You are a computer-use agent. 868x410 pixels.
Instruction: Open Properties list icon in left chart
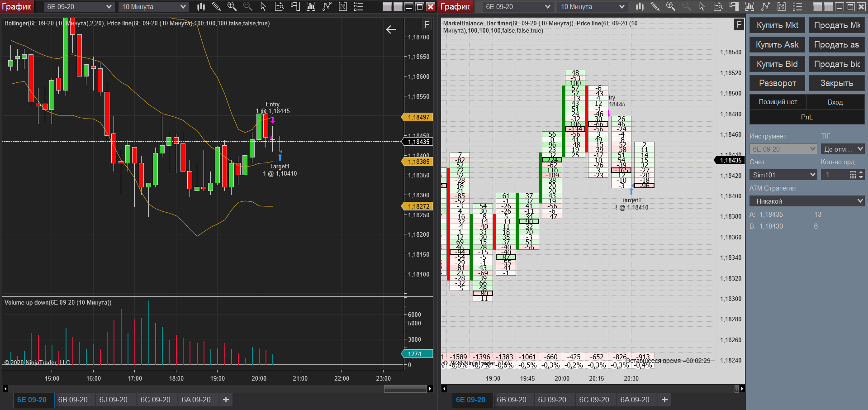point(359,6)
